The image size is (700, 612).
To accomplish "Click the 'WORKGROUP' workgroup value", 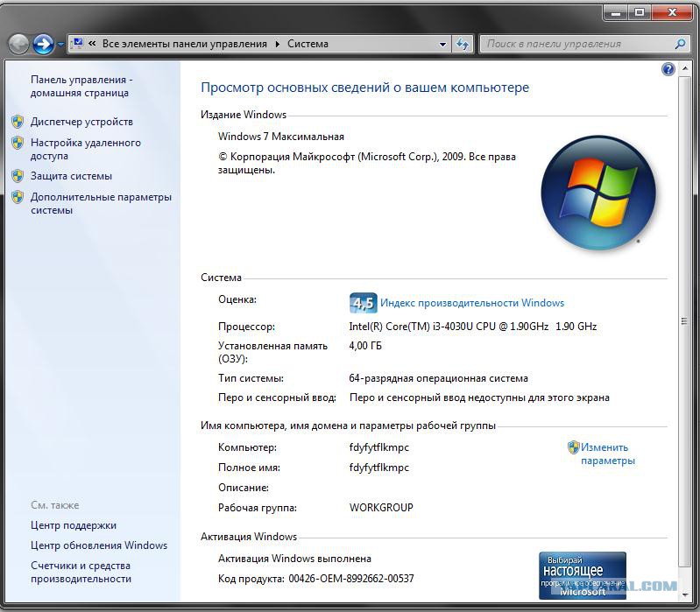I will point(381,508).
